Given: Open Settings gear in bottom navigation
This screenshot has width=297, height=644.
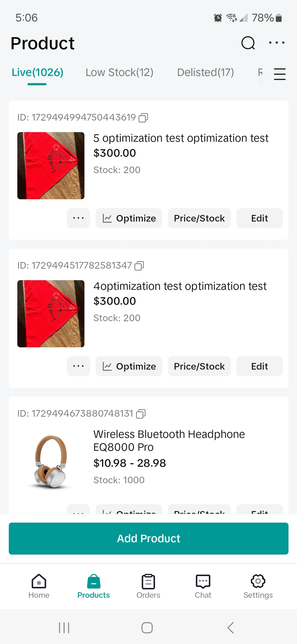Looking at the screenshot, I should 258,586.
